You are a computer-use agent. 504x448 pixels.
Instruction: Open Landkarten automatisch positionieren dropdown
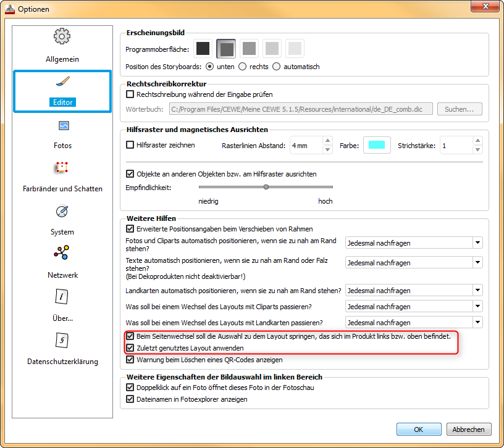(414, 290)
